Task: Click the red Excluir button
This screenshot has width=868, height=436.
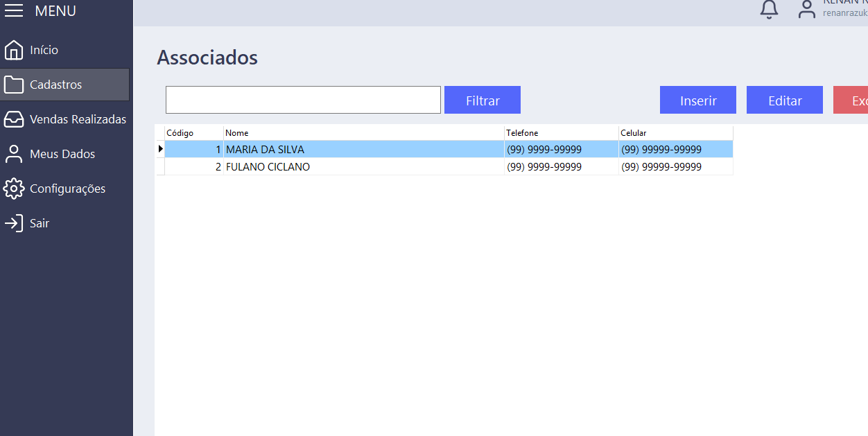Action: (851, 101)
